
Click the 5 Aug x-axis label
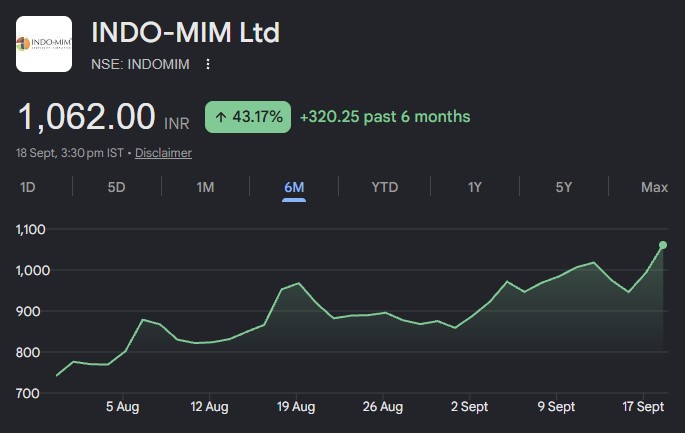tap(122, 407)
